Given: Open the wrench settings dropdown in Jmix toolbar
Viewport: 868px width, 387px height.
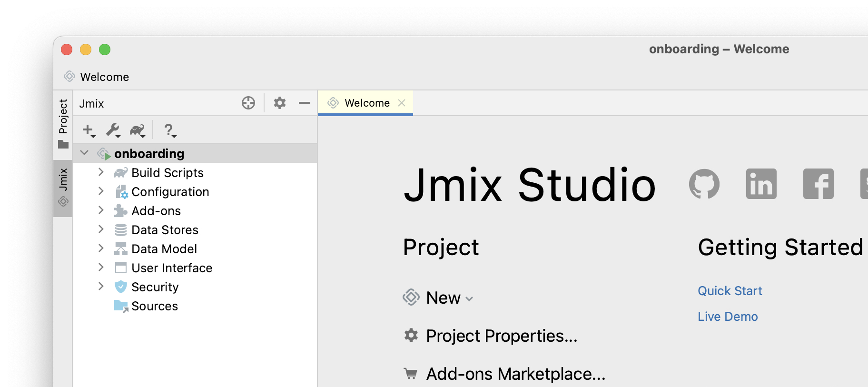Looking at the screenshot, I should pos(113,130).
